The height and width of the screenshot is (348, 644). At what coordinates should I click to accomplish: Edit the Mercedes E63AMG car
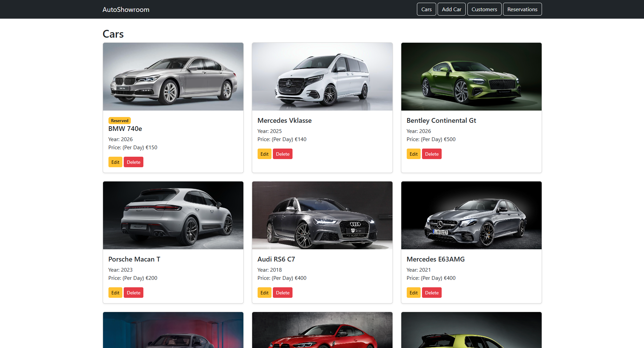414,293
